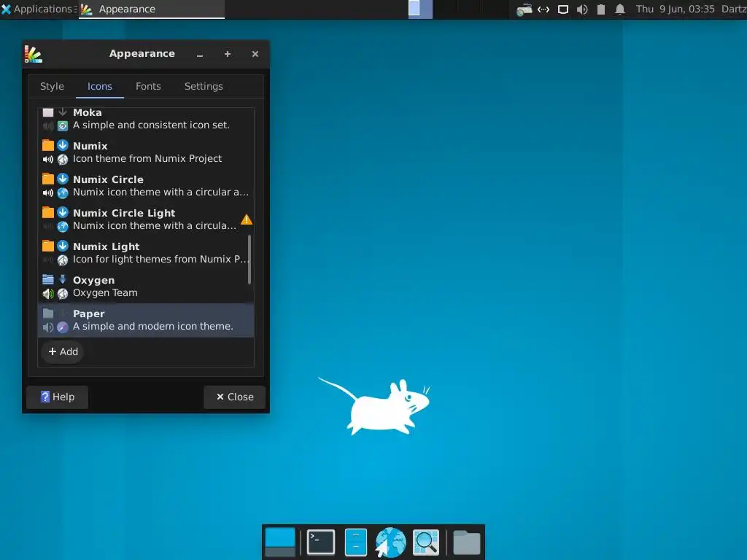Click the + Add button
The image size is (747, 560).
coord(63,351)
